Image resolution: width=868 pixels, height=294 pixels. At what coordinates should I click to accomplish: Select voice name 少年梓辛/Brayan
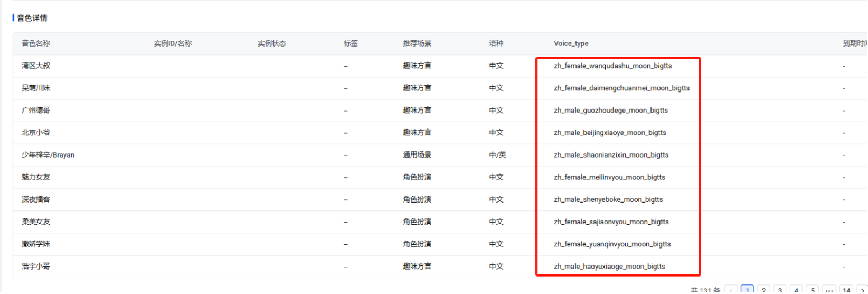(48, 155)
